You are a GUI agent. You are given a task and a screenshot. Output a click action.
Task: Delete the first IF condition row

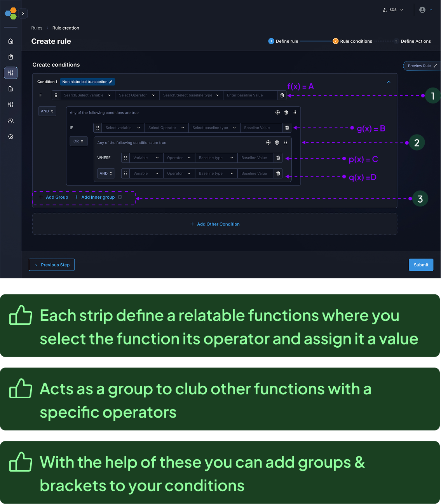point(282,95)
